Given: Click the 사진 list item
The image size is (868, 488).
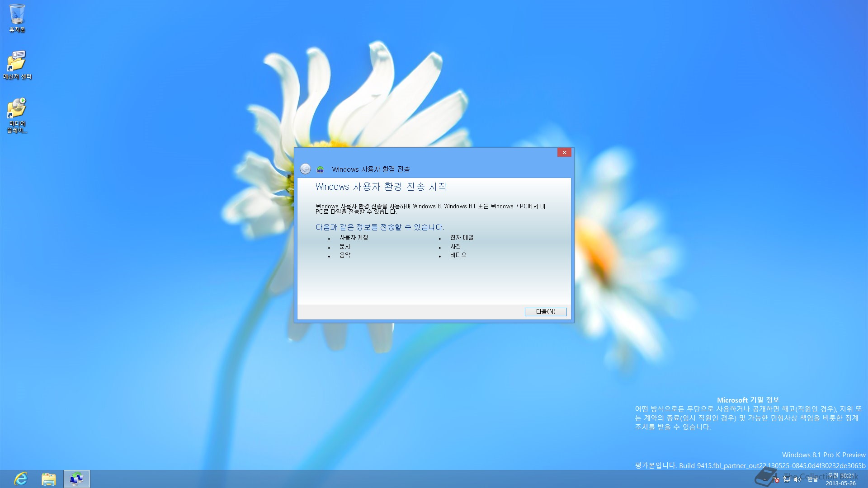Looking at the screenshot, I should 455,247.
